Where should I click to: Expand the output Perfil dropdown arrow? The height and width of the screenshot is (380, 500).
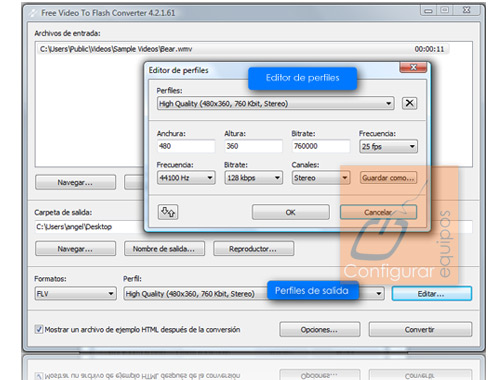point(379,294)
